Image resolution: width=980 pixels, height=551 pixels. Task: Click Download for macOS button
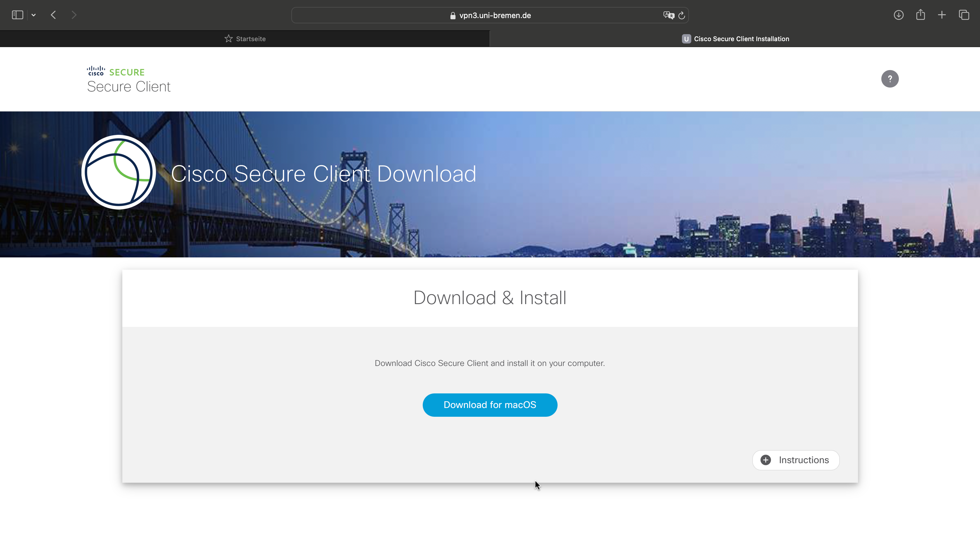tap(490, 405)
